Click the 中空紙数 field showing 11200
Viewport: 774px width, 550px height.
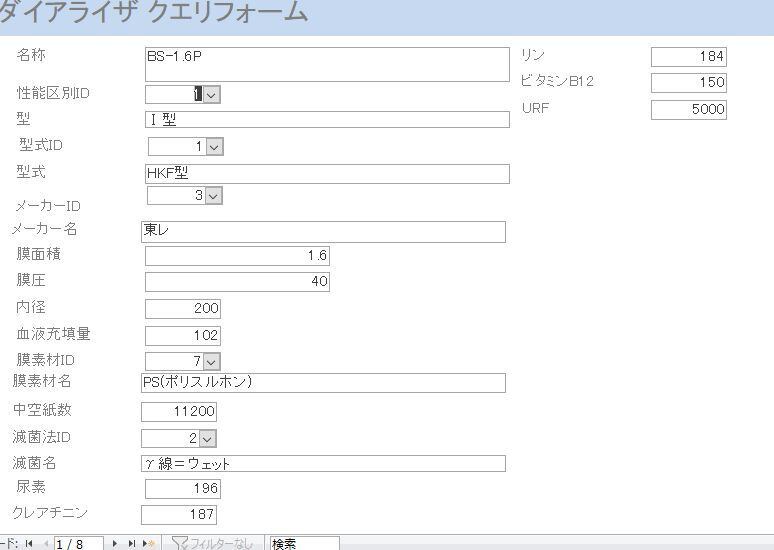coord(179,411)
